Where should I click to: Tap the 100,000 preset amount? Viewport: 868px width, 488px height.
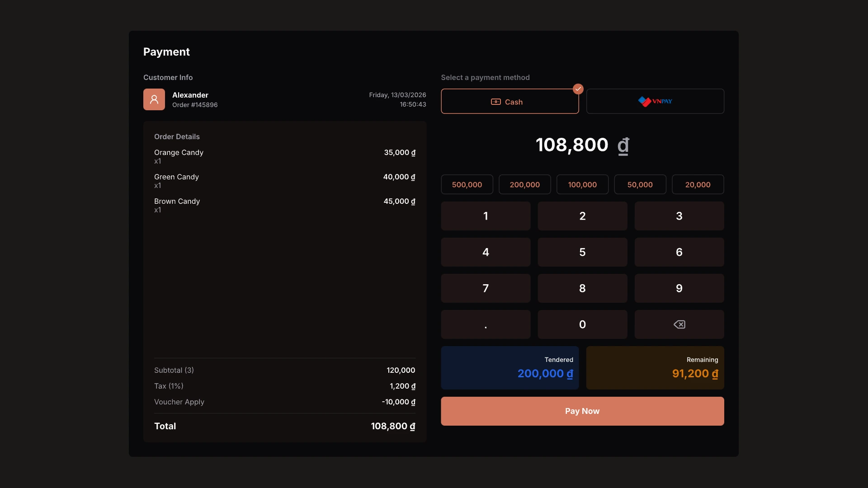point(582,184)
